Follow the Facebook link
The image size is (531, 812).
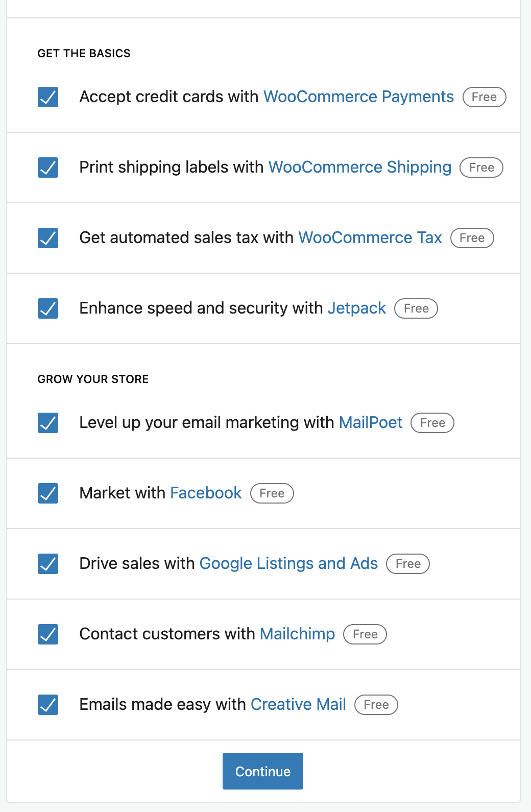click(206, 493)
